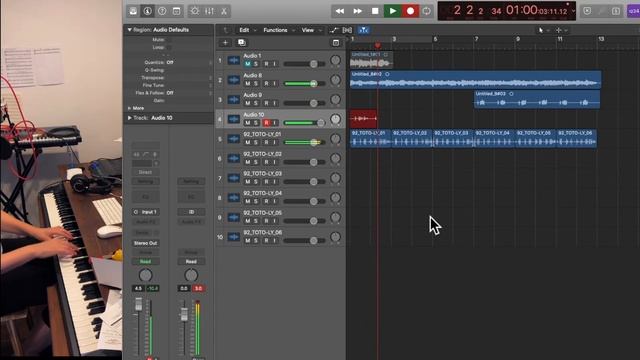
Task: Click the Audio 9 track waveform icon
Action: point(233,100)
